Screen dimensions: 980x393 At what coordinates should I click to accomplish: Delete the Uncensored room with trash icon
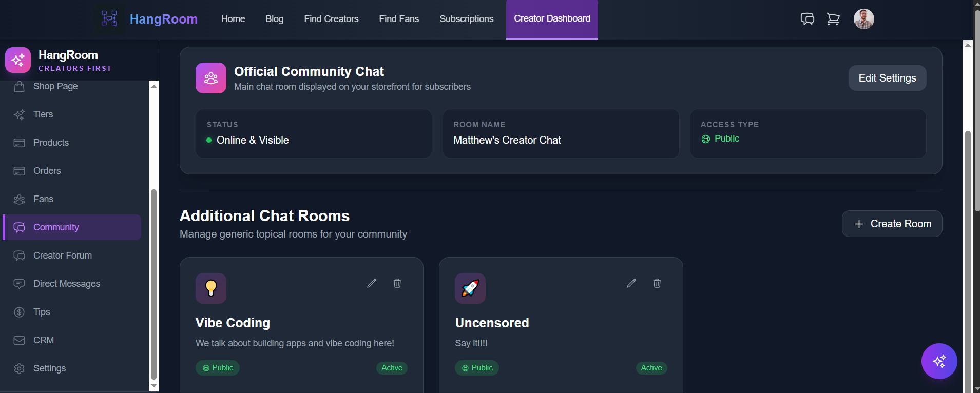(657, 283)
